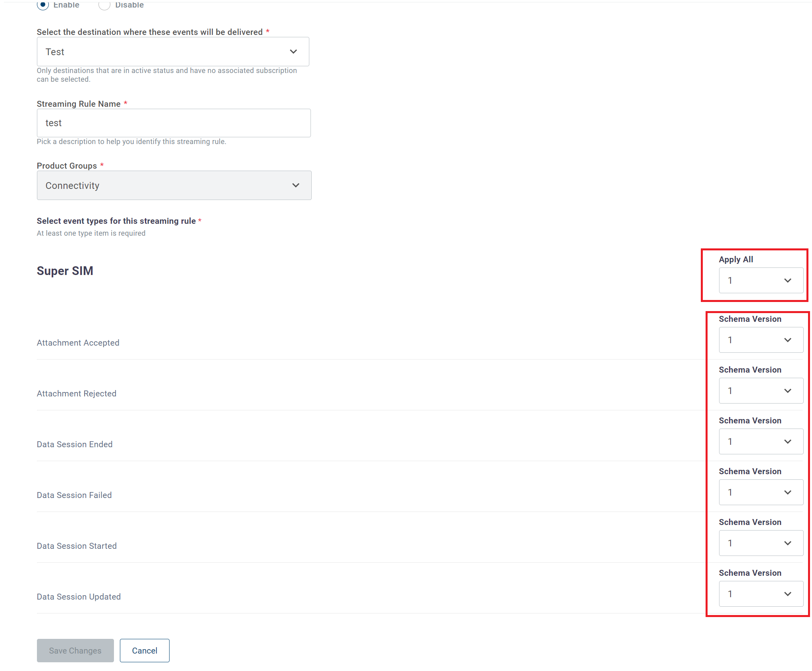This screenshot has height=671, width=812.
Task: Click the Super SIM section heading
Action: (x=65, y=271)
